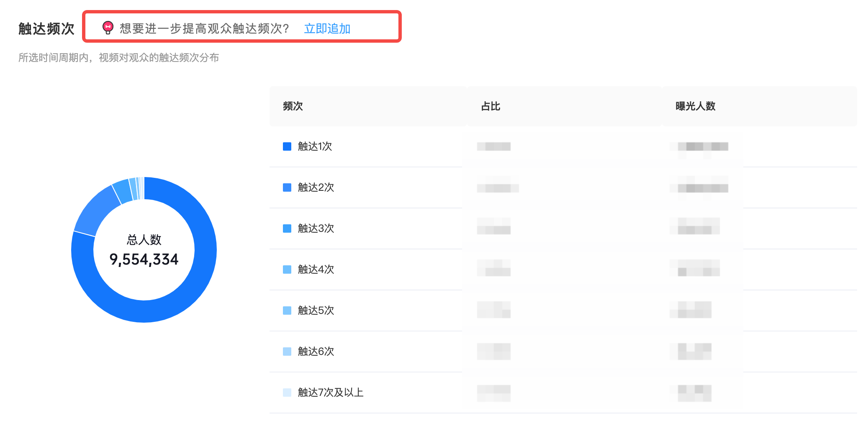
Task: Select the 触达5次 legend swatch
Action: 287,311
